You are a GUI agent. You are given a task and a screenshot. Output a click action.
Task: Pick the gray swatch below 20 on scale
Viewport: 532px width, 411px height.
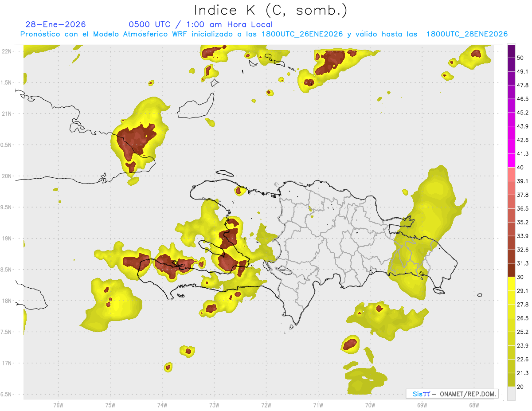click(511, 394)
